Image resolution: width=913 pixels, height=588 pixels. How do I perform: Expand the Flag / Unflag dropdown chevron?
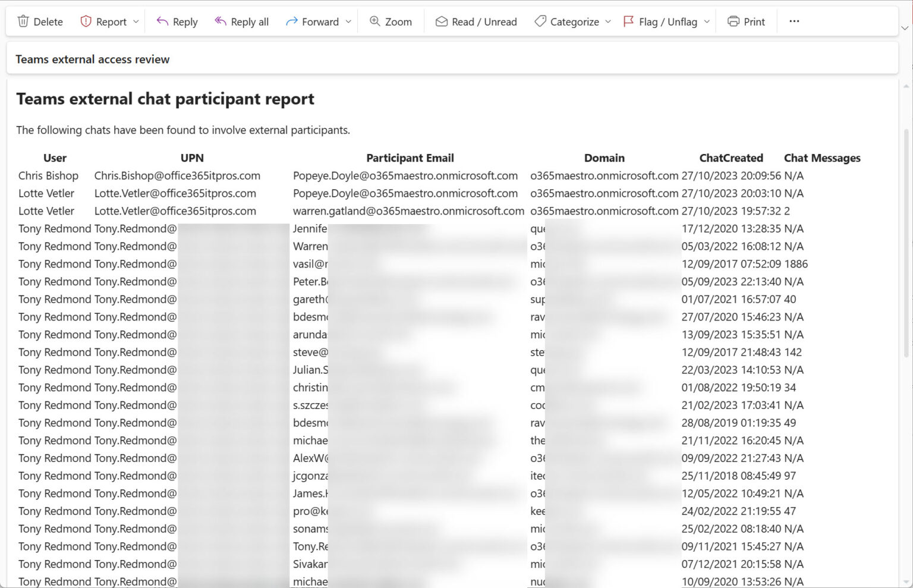tap(707, 22)
